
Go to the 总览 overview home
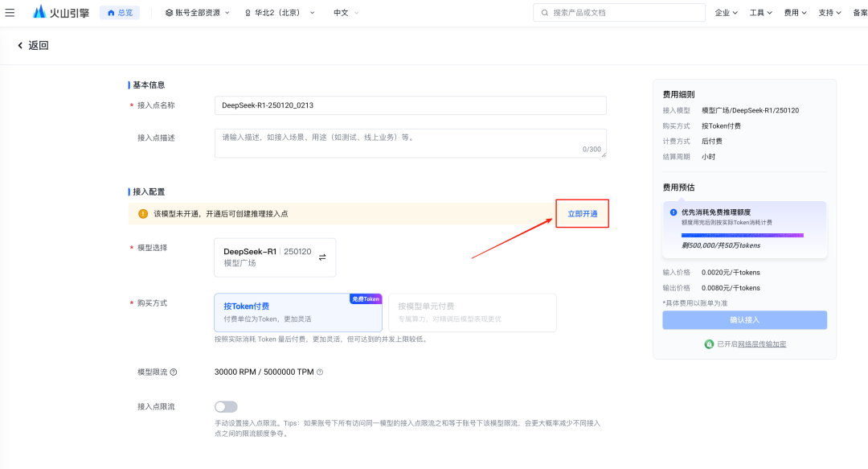click(x=120, y=12)
